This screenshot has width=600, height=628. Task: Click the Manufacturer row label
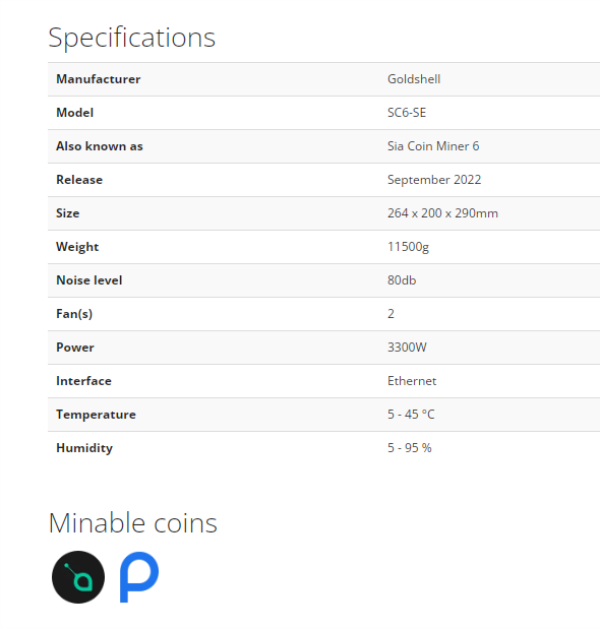(x=98, y=79)
